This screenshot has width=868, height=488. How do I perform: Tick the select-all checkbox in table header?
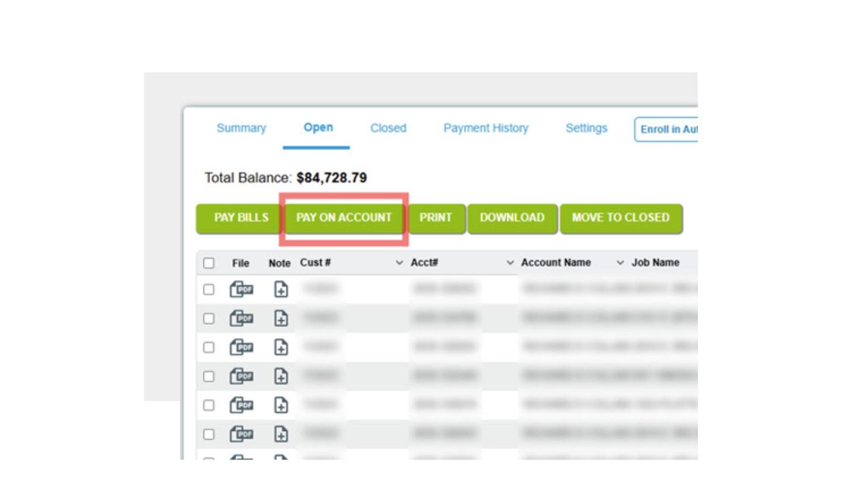[208, 263]
